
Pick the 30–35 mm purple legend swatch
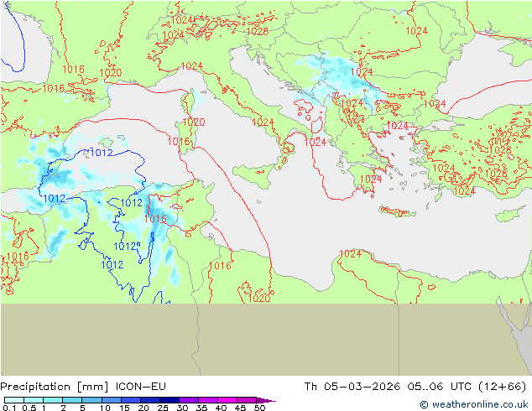(189, 400)
